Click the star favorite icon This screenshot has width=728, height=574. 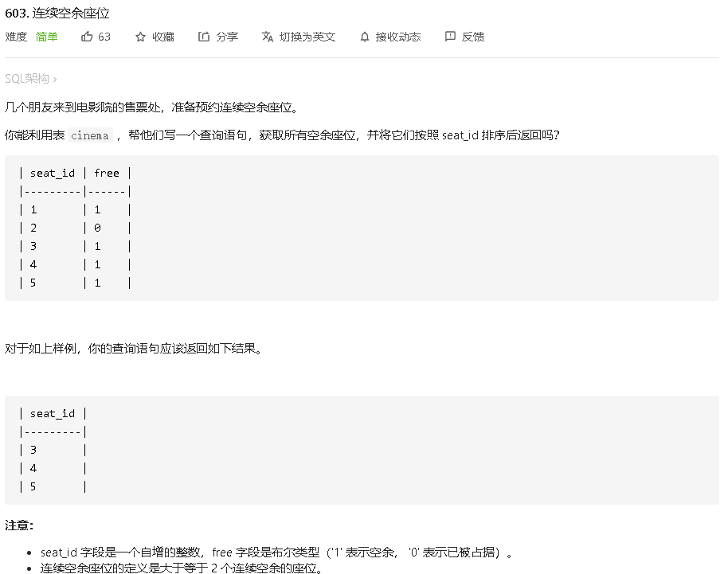tap(140, 37)
